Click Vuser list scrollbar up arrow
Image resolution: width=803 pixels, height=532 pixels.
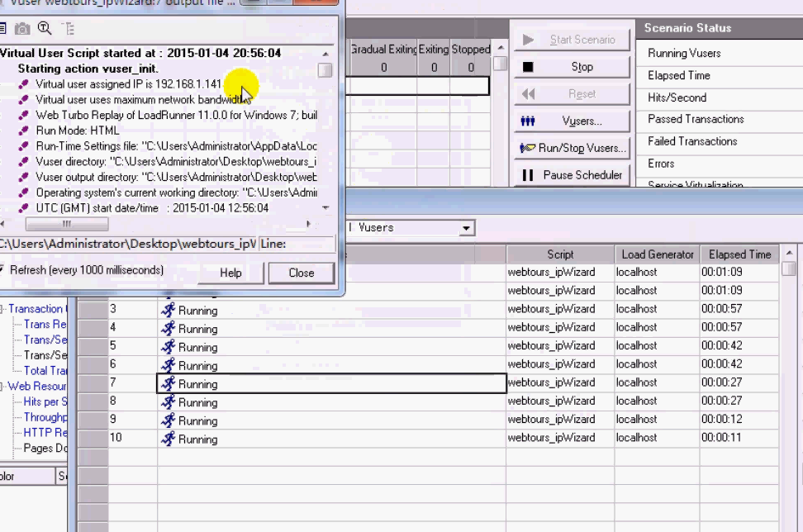(x=789, y=253)
